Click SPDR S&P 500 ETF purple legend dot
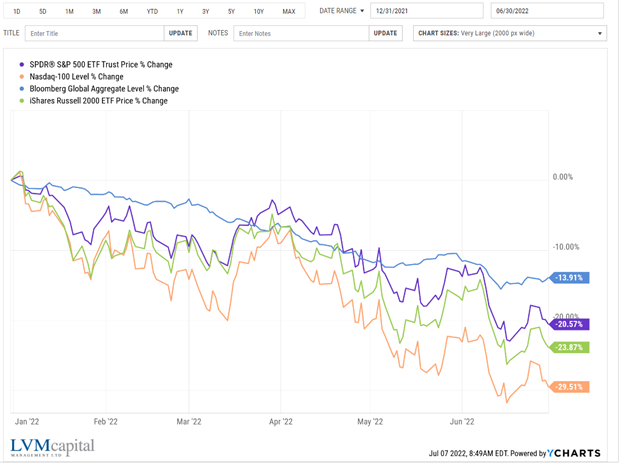624x464 pixels. pyautogui.click(x=22, y=64)
